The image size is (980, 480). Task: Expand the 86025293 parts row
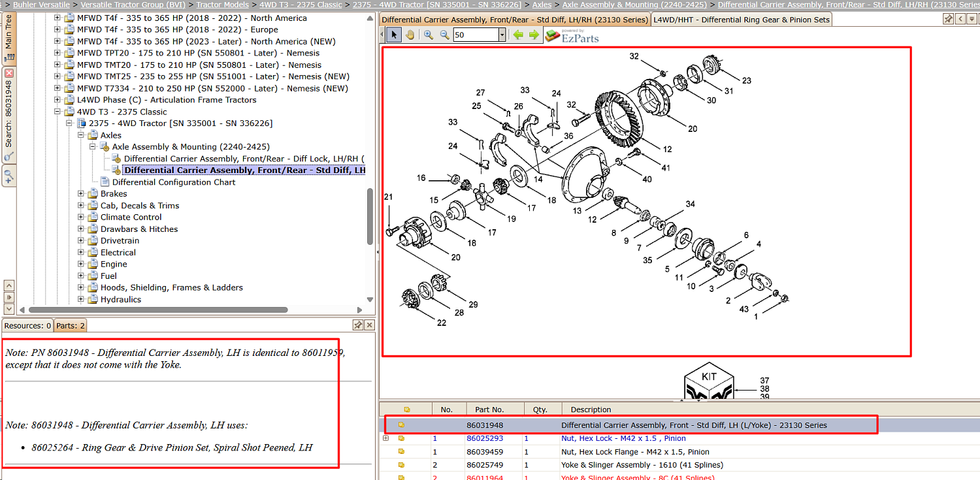(385, 438)
